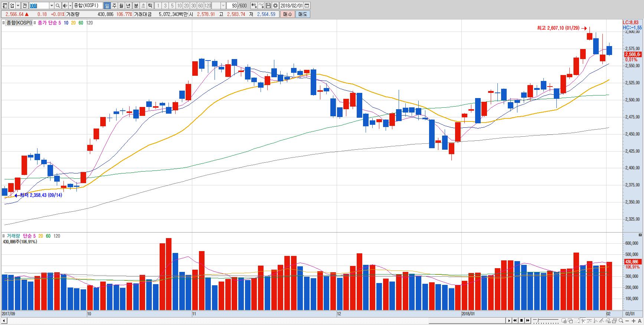The height and width of the screenshot is (325, 644).
Task: Expand the minute interval dropdown after 120
Action: [223, 6]
